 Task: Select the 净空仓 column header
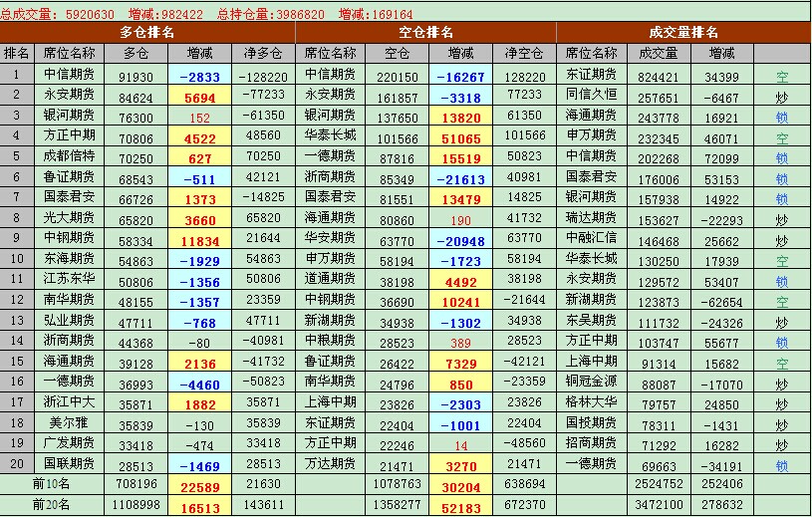(x=524, y=54)
